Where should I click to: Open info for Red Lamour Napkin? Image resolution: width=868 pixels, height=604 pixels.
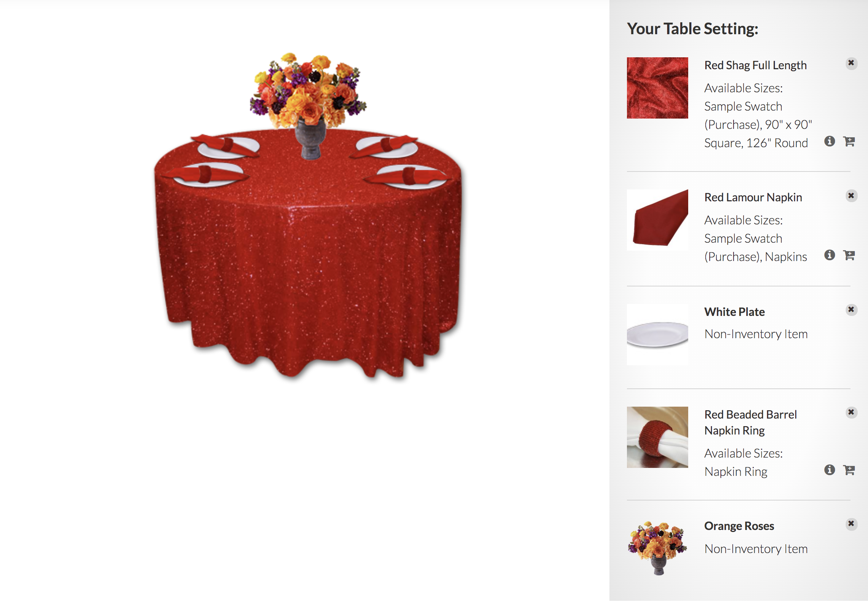829,255
